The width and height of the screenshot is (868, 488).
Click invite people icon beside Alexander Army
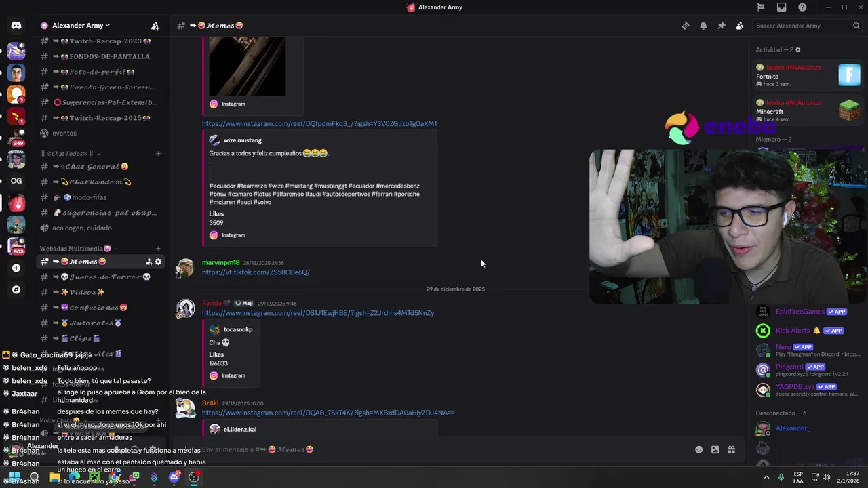(155, 26)
